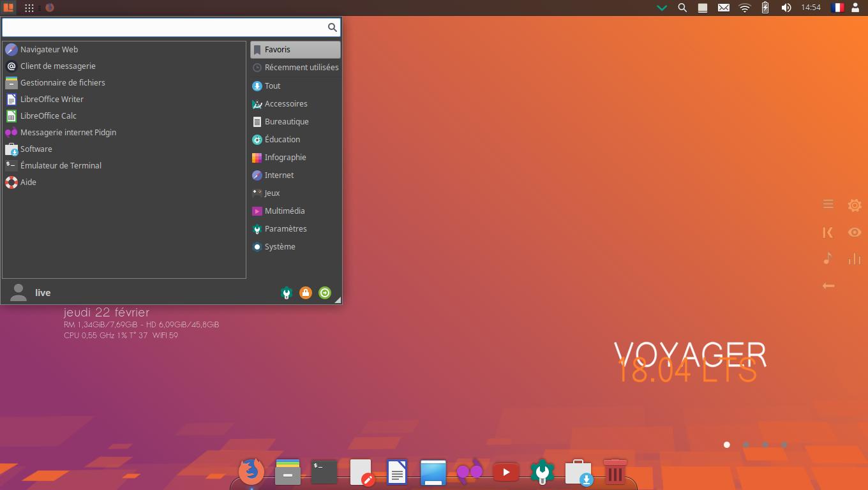Open the text editor dock icon
The image size is (868, 490).
(x=361, y=473)
